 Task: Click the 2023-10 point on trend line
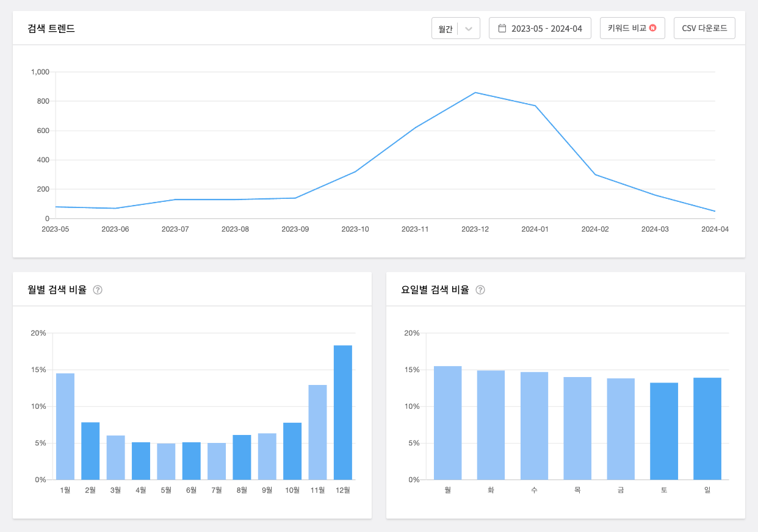pos(355,171)
